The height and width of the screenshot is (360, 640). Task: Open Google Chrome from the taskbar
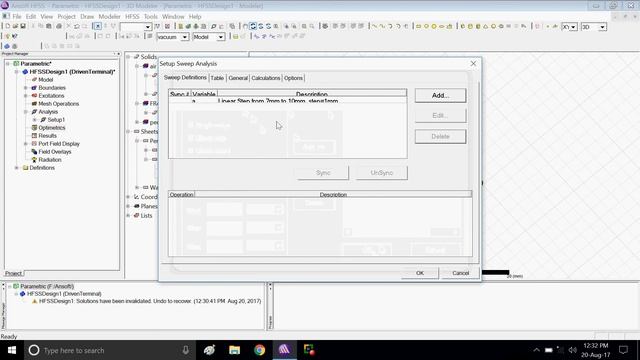click(260, 350)
